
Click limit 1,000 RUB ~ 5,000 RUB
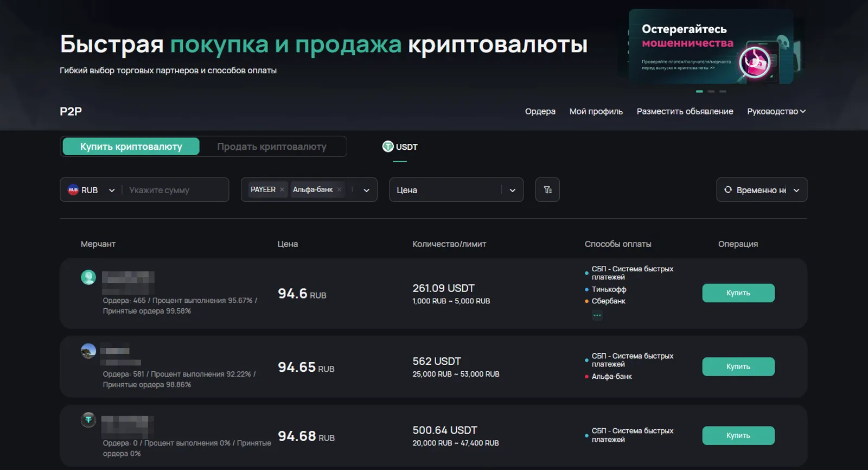(x=451, y=301)
